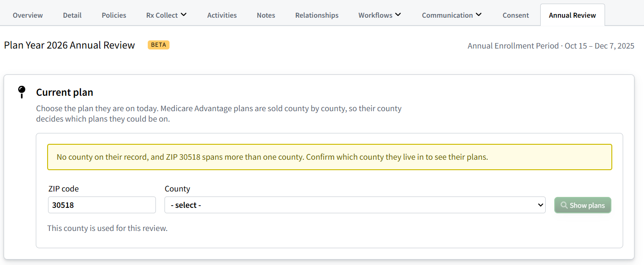The width and height of the screenshot is (644, 265).
Task: Click the Current plan section heading
Action: click(x=65, y=93)
